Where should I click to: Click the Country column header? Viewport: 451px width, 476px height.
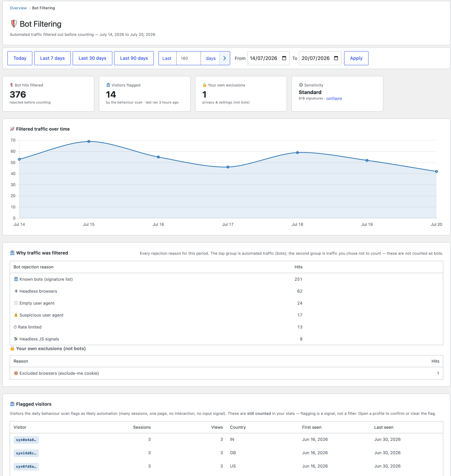pyautogui.click(x=238, y=427)
